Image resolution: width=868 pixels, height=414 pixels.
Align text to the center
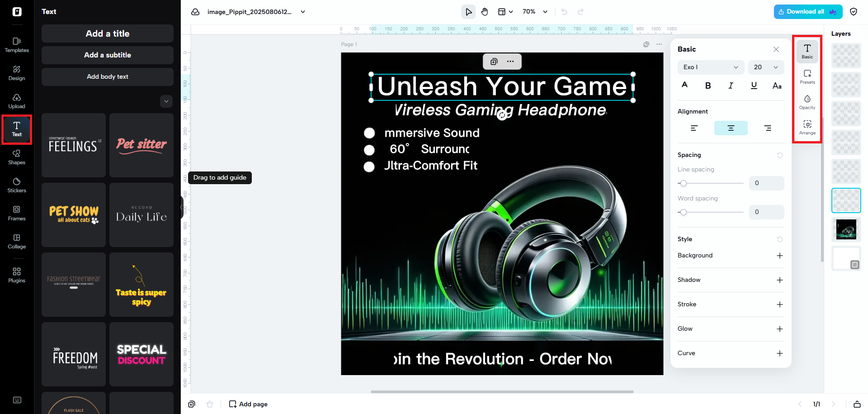(x=731, y=128)
